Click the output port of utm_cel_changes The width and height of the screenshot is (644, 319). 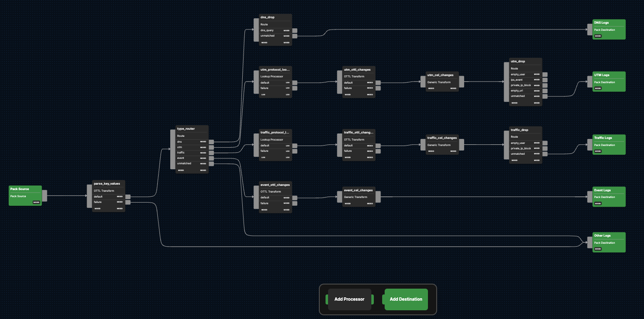[x=461, y=82]
